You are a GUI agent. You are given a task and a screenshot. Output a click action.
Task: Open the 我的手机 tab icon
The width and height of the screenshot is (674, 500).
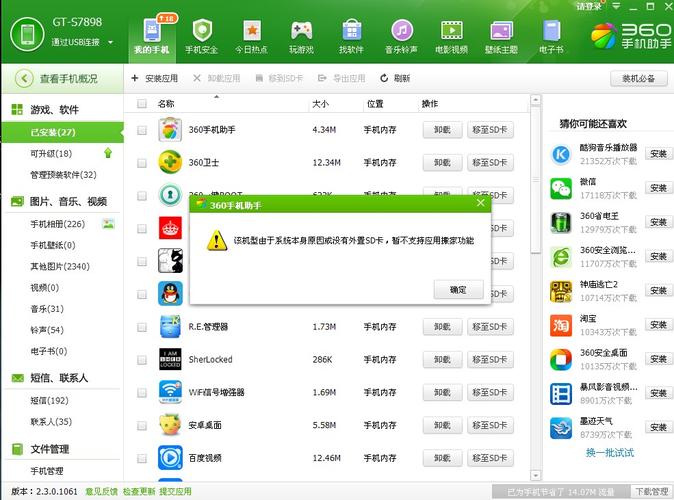[152, 31]
